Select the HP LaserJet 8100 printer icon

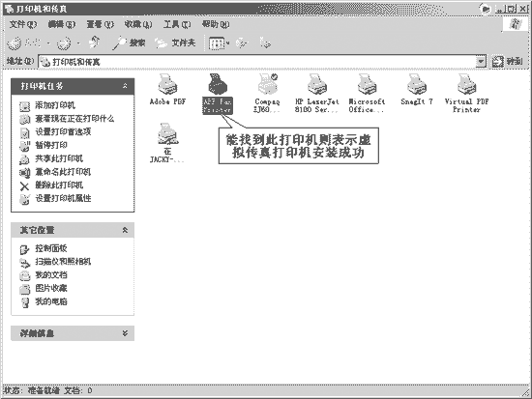(x=317, y=84)
